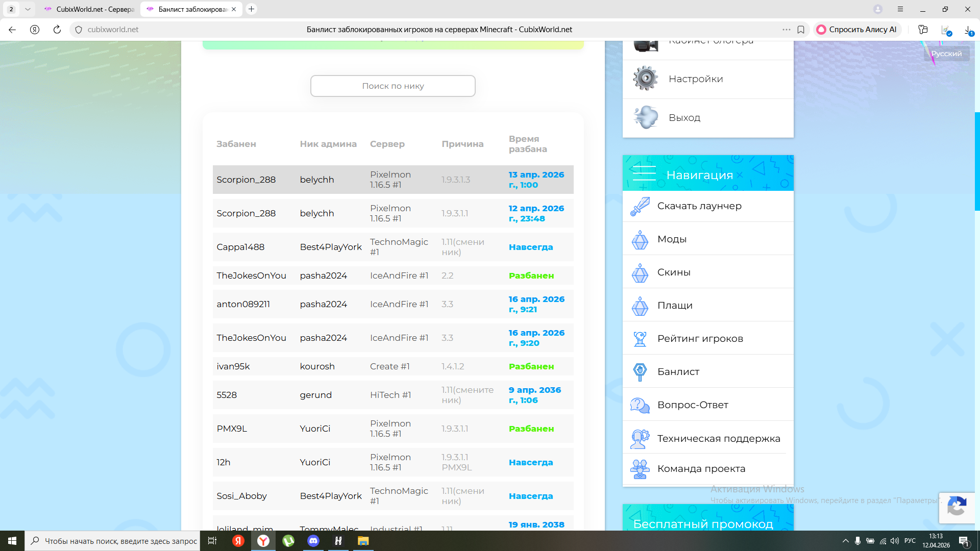Image resolution: width=980 pixels, height=551 pixels.
Task: Toggle the Навигация hamburger menu header
Action: tap(644, 174)
